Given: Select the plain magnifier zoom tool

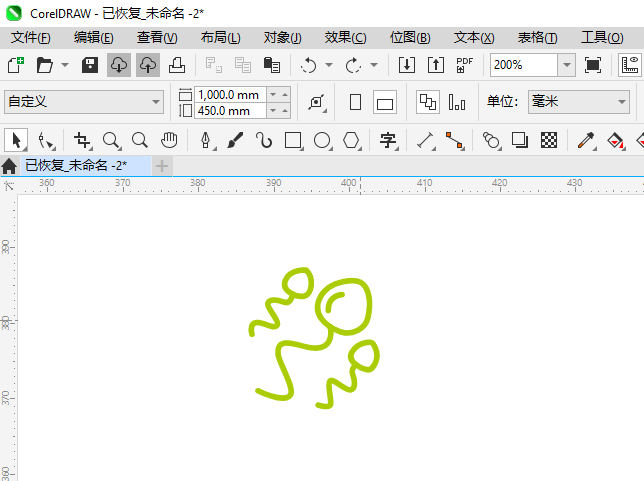Looking at the screenshot, I should (140, 140).
